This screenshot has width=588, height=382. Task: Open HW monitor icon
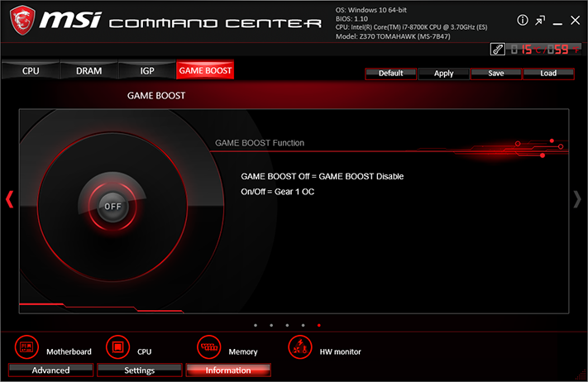point(300,347)
